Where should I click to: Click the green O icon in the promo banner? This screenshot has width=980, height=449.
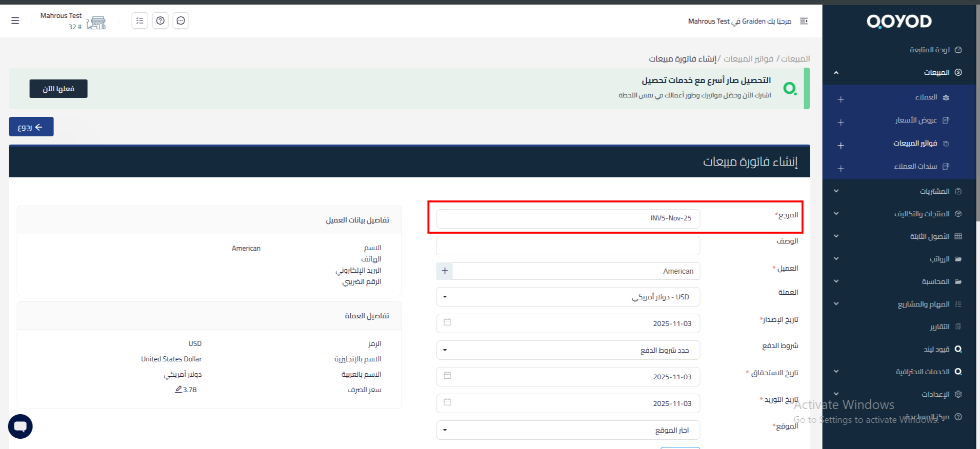[790, 89]
